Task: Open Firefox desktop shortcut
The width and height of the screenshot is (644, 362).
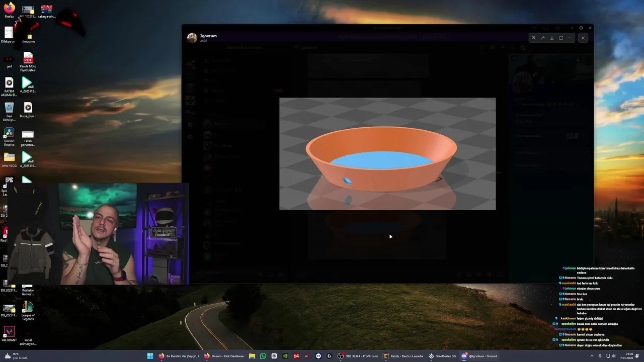Action: pos(9,10)
